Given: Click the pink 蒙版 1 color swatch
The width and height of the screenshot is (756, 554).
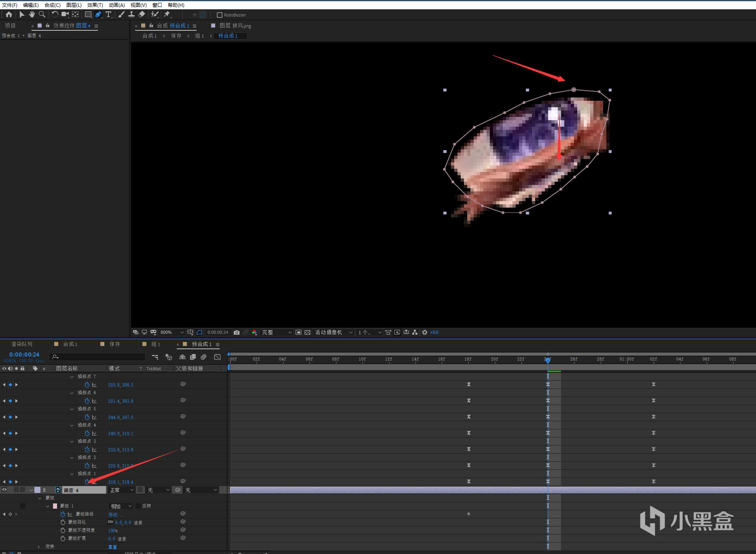Looking at the screenshot, I should coord(55,506).
